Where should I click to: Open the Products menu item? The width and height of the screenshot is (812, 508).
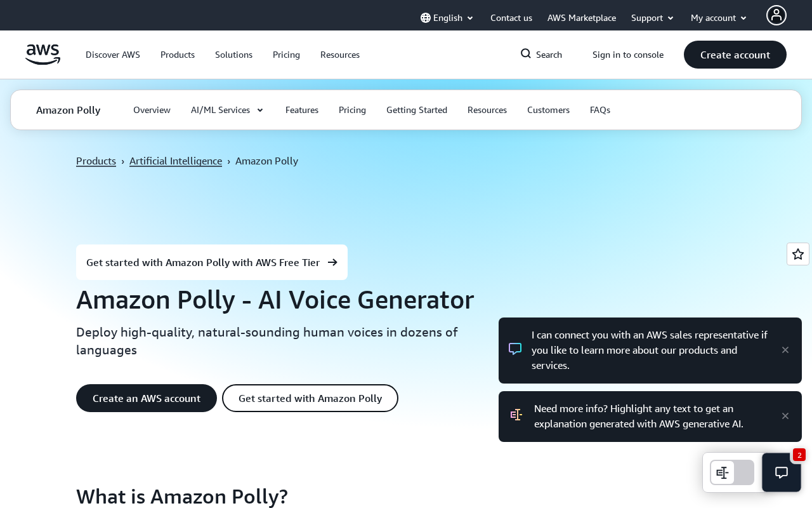(178, 55)
